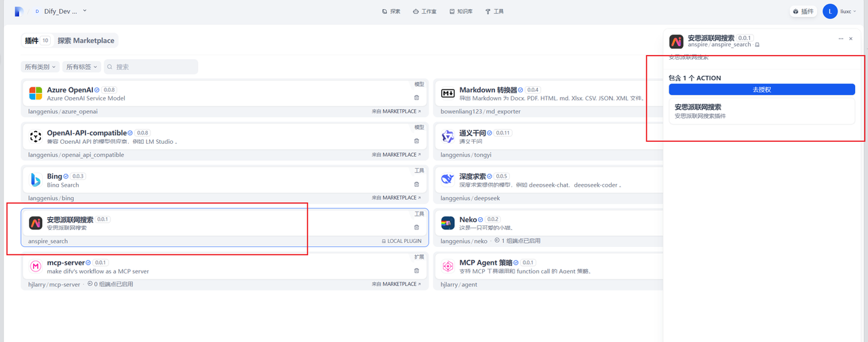
Task: Open Azure OpenAI's 来自 MARKETPLACE link
Action: pos(396,111)
